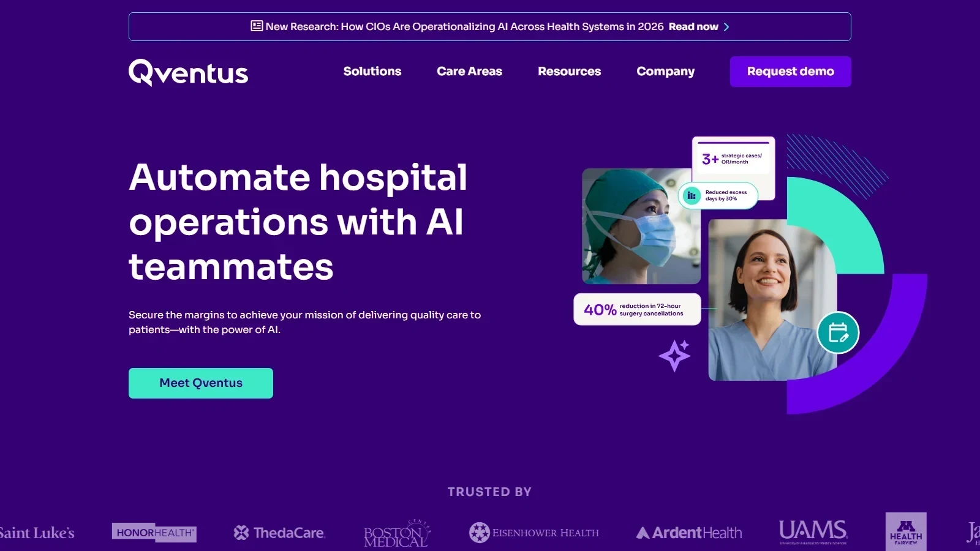Screen dimensions: 980x551
Task: Click the Qventus logo
Action: [x=188, y=73]
